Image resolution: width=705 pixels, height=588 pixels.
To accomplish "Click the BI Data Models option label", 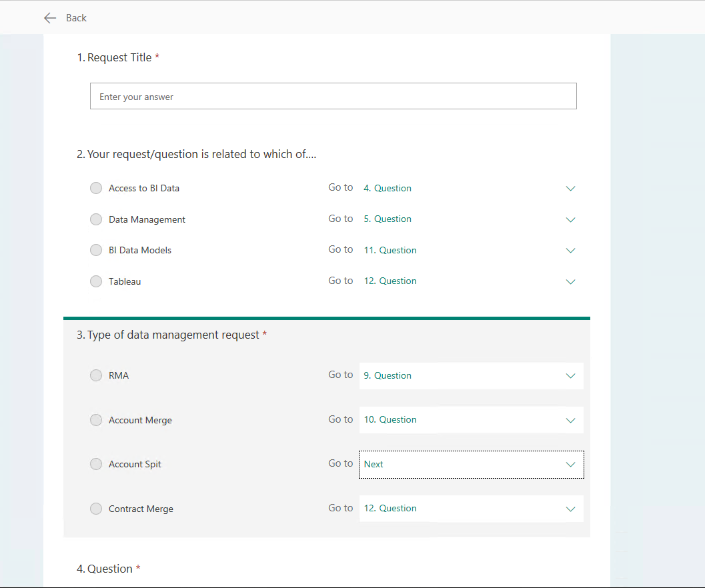I will [140, 251].
